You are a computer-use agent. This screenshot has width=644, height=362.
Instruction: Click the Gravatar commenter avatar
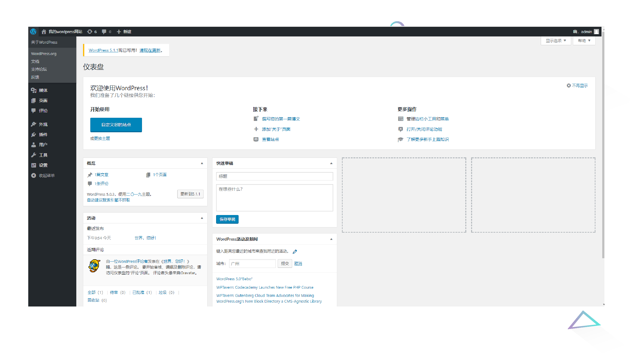click(94, 266)
